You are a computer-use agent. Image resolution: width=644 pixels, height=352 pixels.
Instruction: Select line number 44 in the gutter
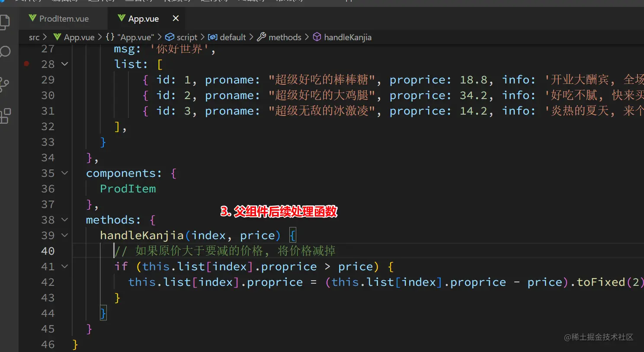(x=48, y=313)
